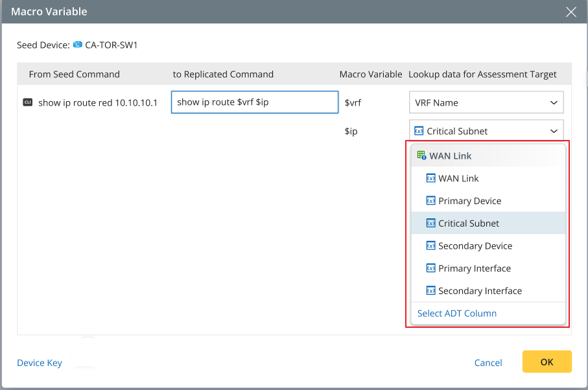Screen dimensions: 588x390
Task: Click the Cancel button
Action: [x=488, y=363]
